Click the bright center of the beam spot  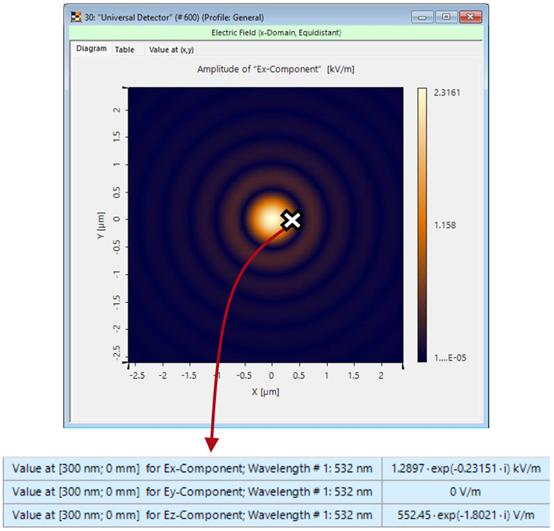[x=271, y=219]
